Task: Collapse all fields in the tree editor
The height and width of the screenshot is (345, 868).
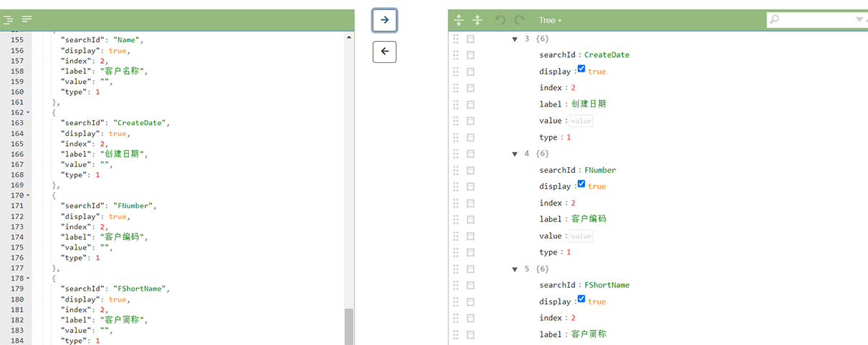Action: (477, 20)
